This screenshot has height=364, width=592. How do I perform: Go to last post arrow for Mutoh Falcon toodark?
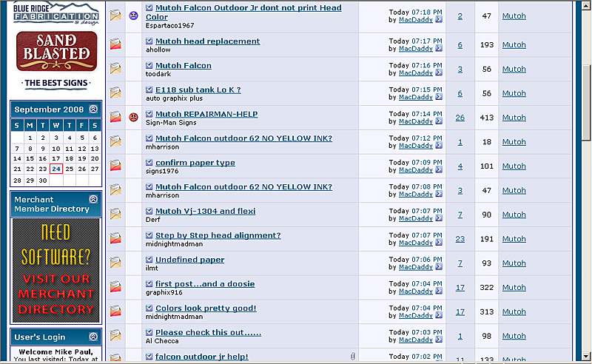click(x=439, y=73)
